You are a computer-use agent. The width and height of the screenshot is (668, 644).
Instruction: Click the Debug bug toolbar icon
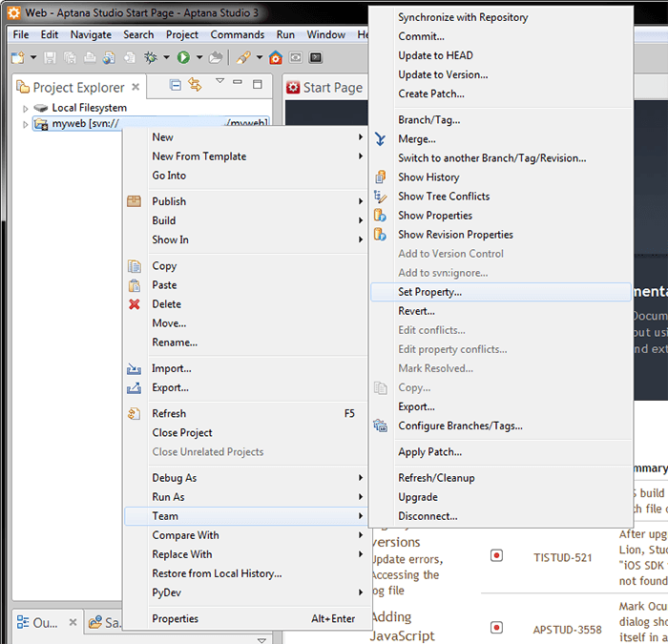151,57
